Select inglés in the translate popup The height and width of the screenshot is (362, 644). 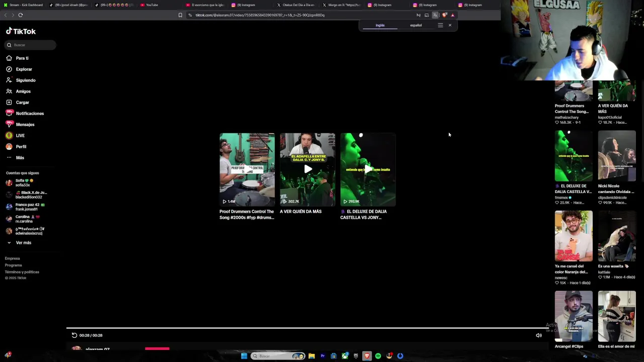(x=380, y=26)
